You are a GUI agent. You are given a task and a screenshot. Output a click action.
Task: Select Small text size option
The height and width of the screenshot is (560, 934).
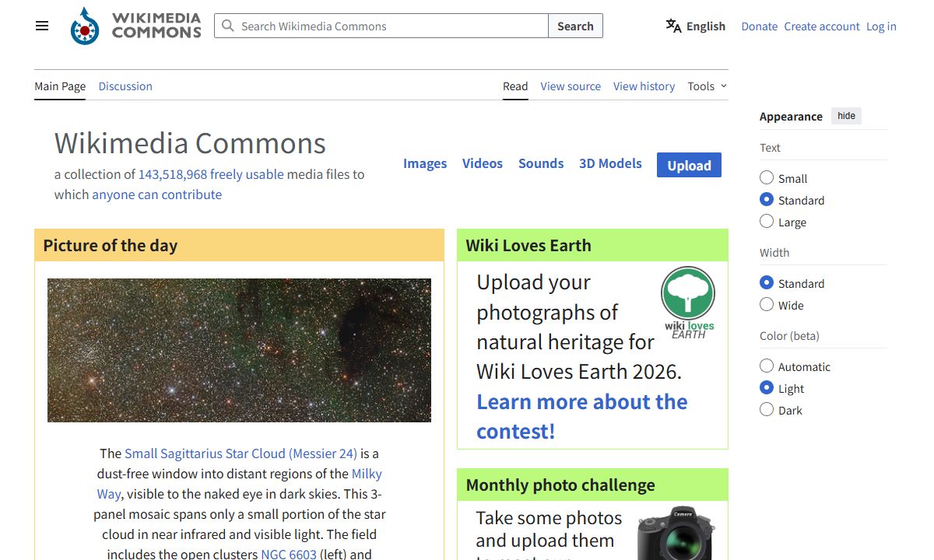[x=767, y=178]
